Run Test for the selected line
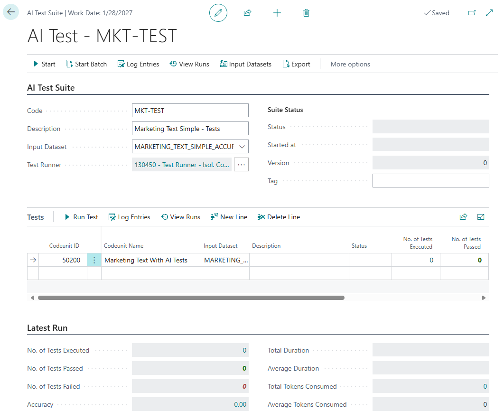504x420 pixels. point(81,217)
